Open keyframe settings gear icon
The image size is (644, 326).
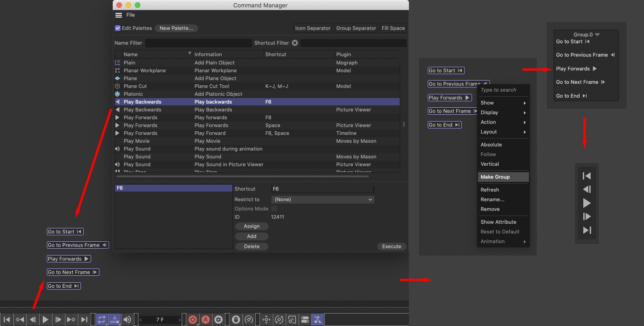[218, 320]
